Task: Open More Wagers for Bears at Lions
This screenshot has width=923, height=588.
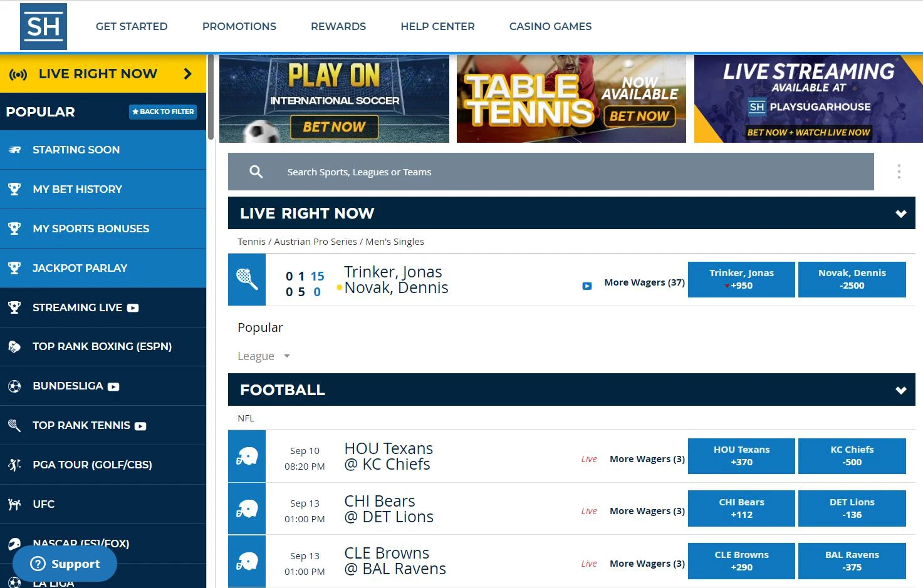Action: point(647,511)
